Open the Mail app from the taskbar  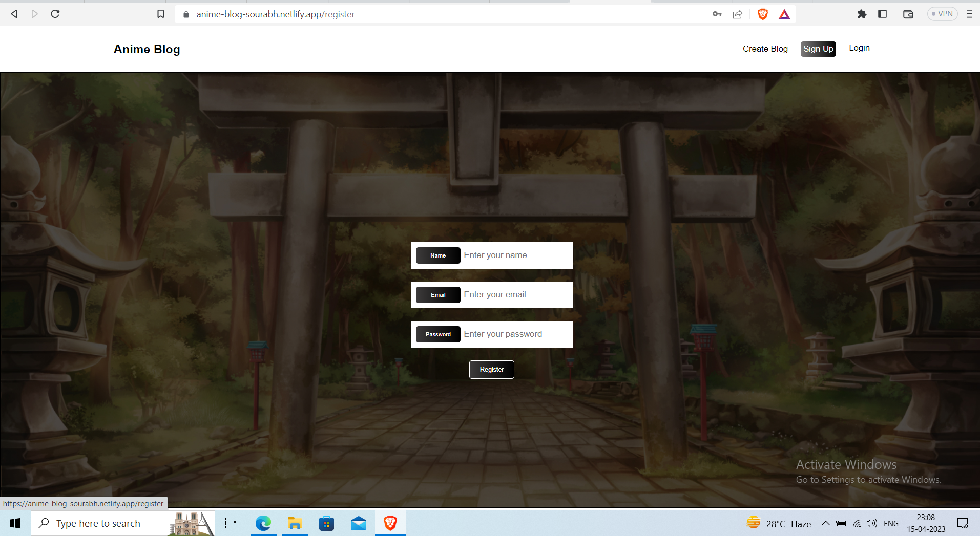pyautogui.click(x=359, y=523)
